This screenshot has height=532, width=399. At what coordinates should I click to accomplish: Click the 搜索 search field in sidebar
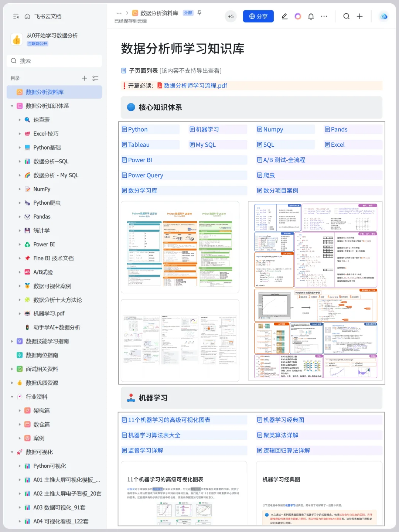click(54, 61)
